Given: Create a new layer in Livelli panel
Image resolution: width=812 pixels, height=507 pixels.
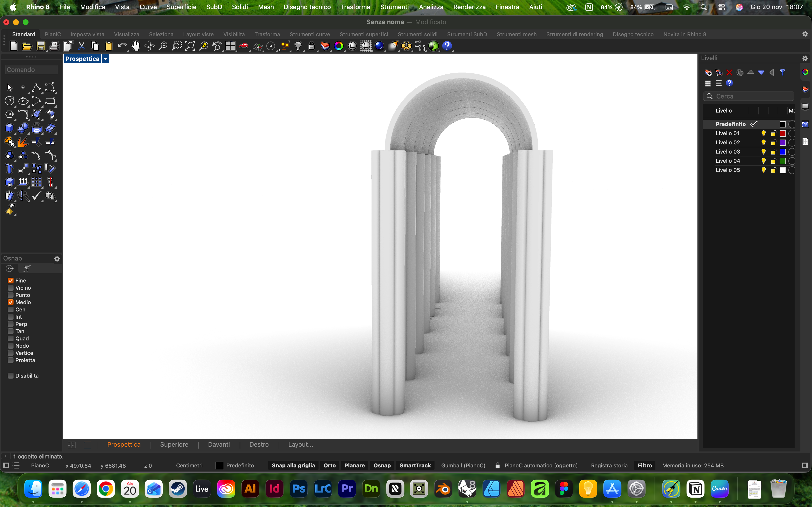Looking at the screenshot, I should pos(708,72).
